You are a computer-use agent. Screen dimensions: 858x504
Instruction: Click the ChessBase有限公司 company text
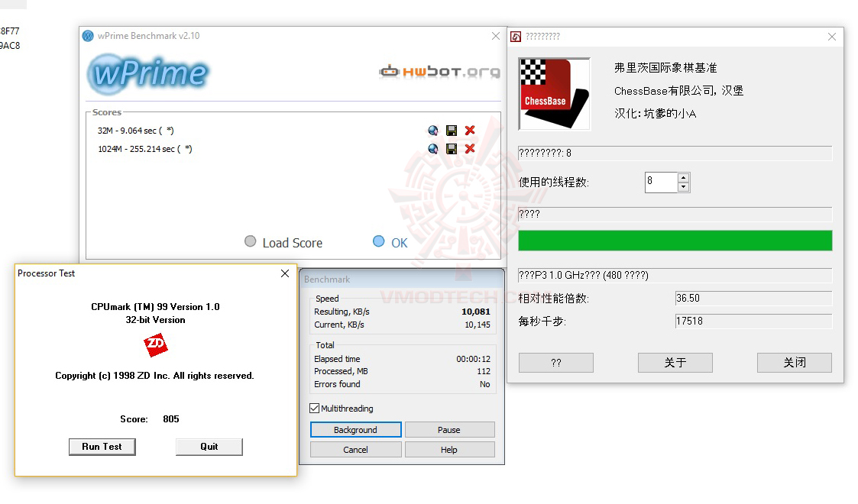click(x=678, y=91)
